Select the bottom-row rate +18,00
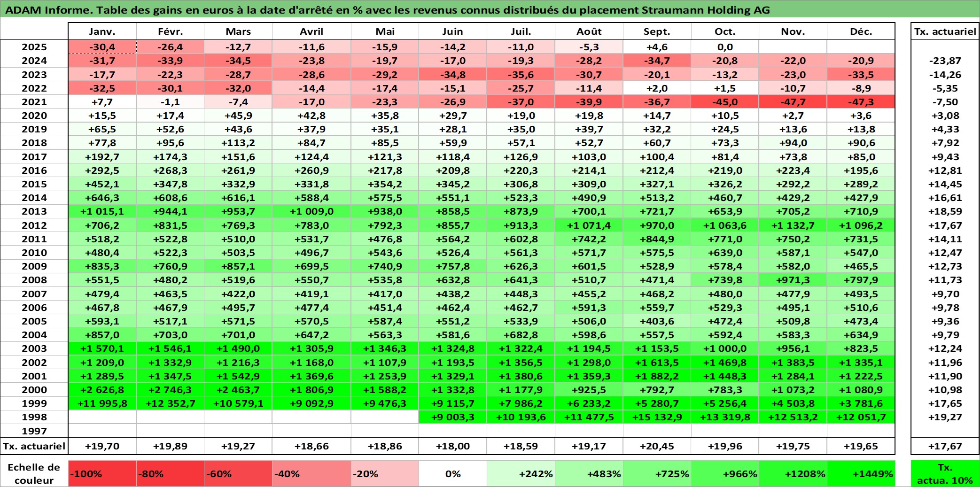The width and height of the screenshot is (980, 487). point(452,446)
